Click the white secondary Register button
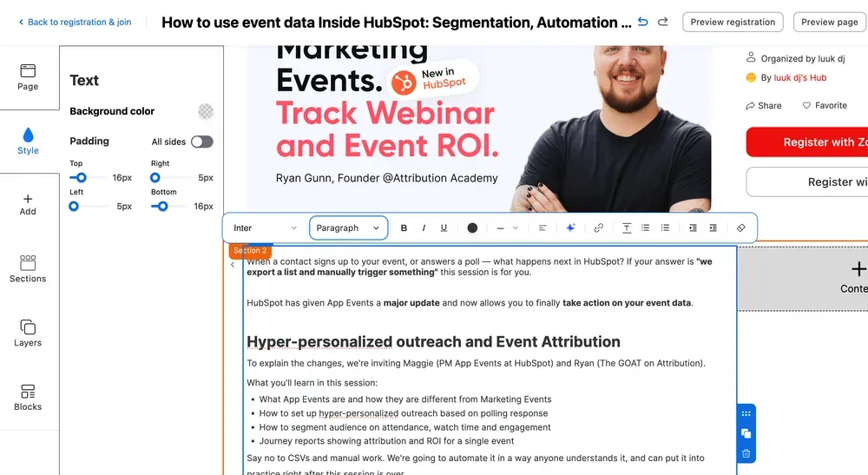Image resolution: width=868 pixels, height=475 pixels. coord(807,182)
